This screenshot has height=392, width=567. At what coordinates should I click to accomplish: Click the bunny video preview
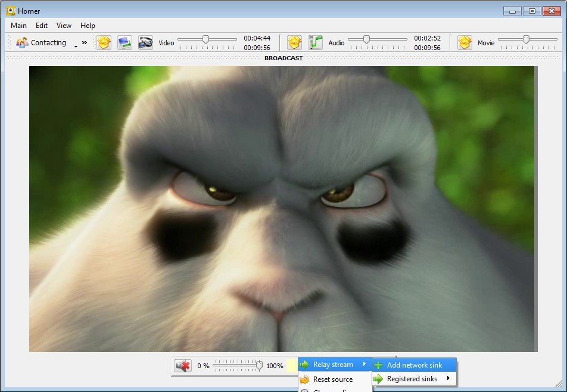point(283,209)
